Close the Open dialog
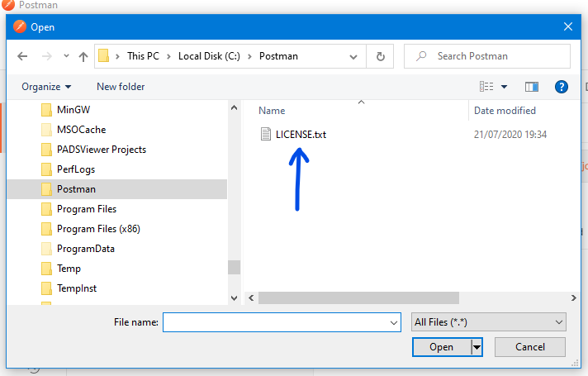 [567, 26]
